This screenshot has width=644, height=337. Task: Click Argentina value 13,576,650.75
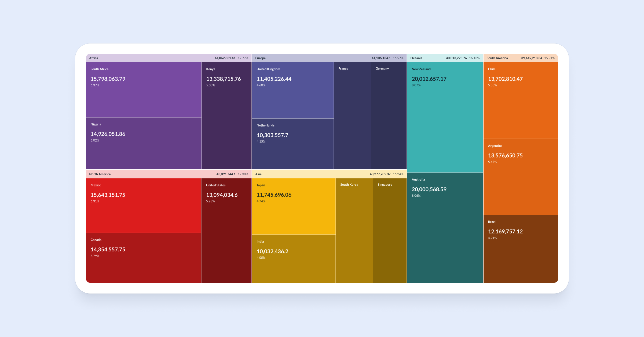click(x=505, y=155)
